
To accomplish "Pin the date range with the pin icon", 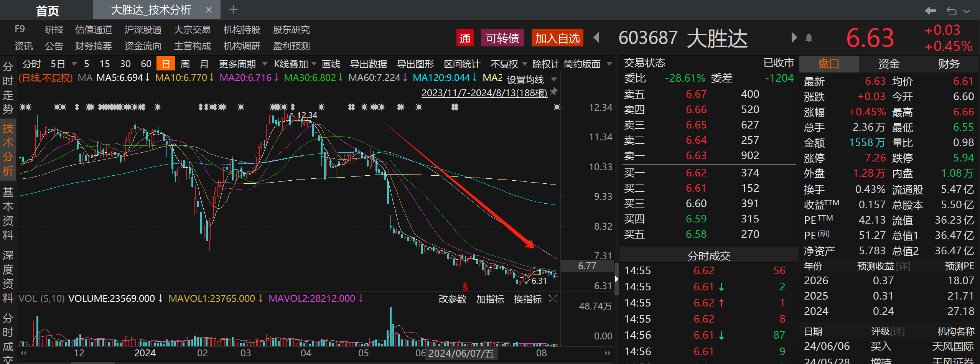I will pyautogui.click(x=553, y=92).
